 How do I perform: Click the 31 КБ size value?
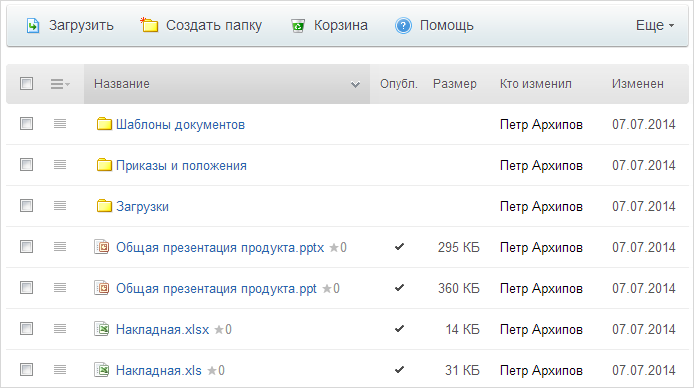tap(463, 370)
